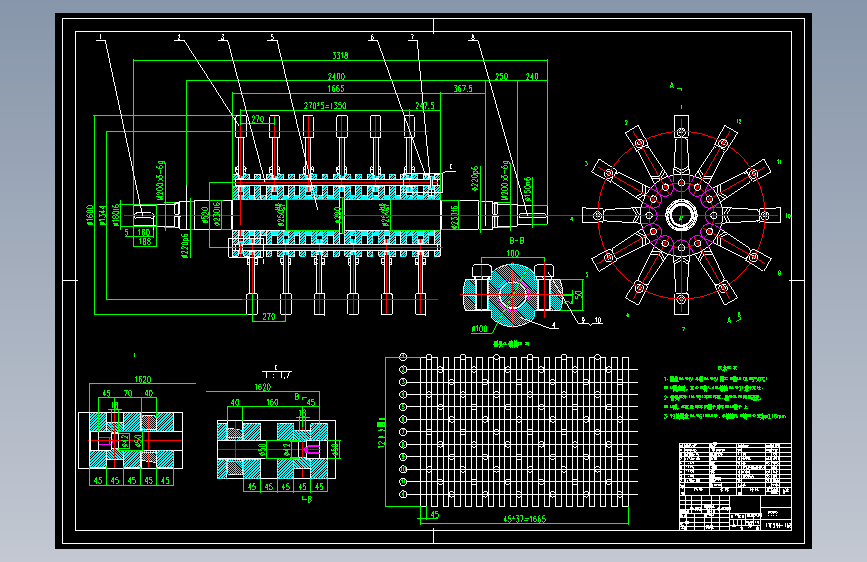Click the 240 dimension value
Image resolution: width=867 pixels, height=562 pixels.
pos(531,76)
